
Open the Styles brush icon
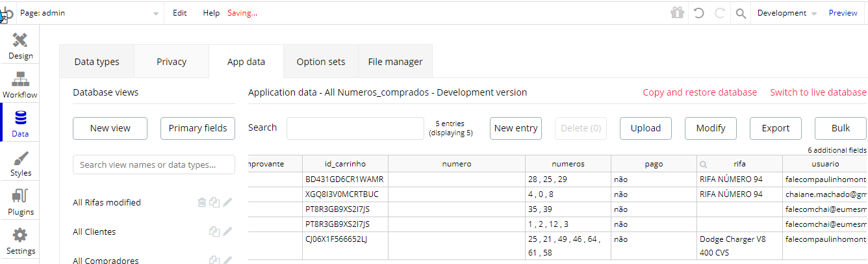pos(20,159)
